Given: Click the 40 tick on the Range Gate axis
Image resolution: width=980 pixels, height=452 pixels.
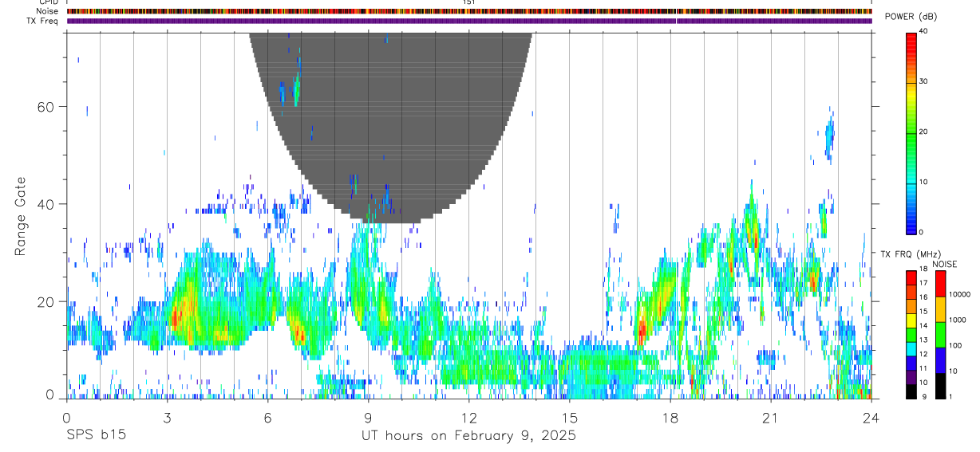Looking at the screenshot, I should [47, 204].
